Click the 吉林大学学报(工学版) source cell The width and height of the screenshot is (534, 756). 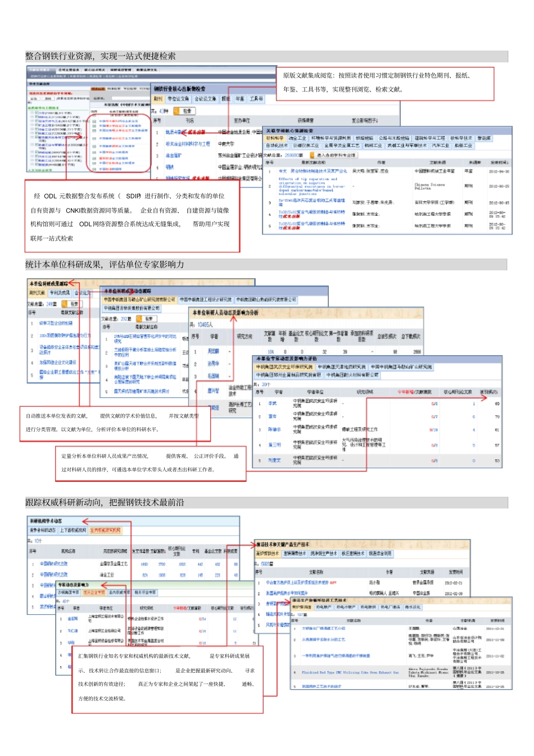pos(435,202)
